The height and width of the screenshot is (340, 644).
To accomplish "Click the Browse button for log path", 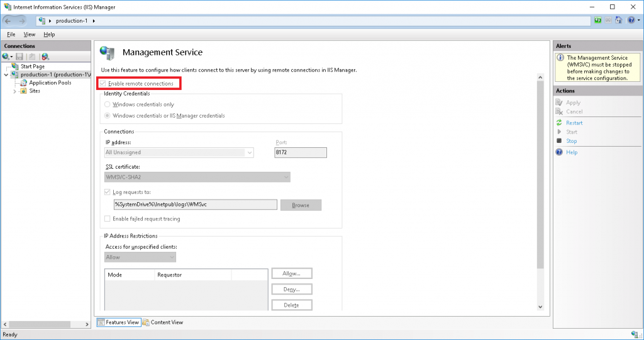I will [x=301, y=205].
